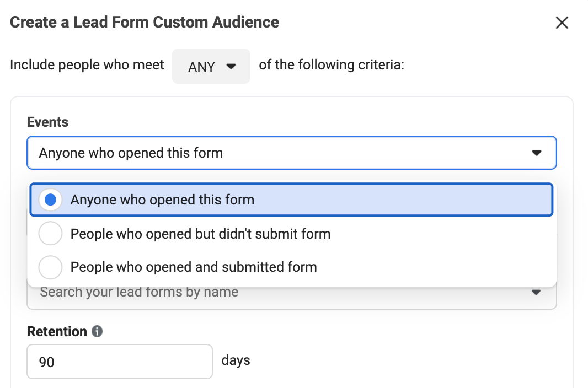Choose the 'People who opened but didn't submit form' option text

pos(200,234)
